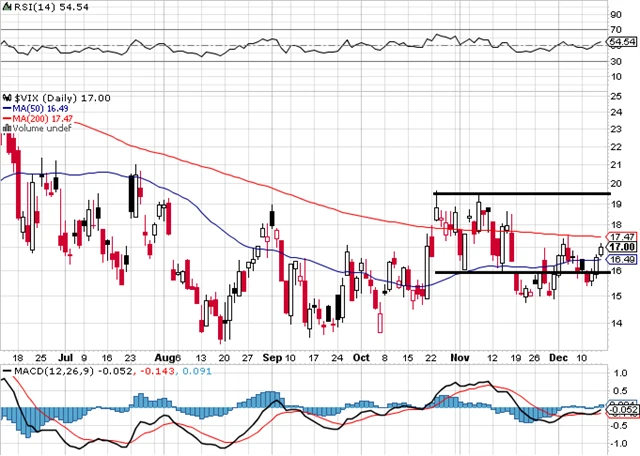Select the MA(200) 17.47 legend label

(x=38, y=118)
